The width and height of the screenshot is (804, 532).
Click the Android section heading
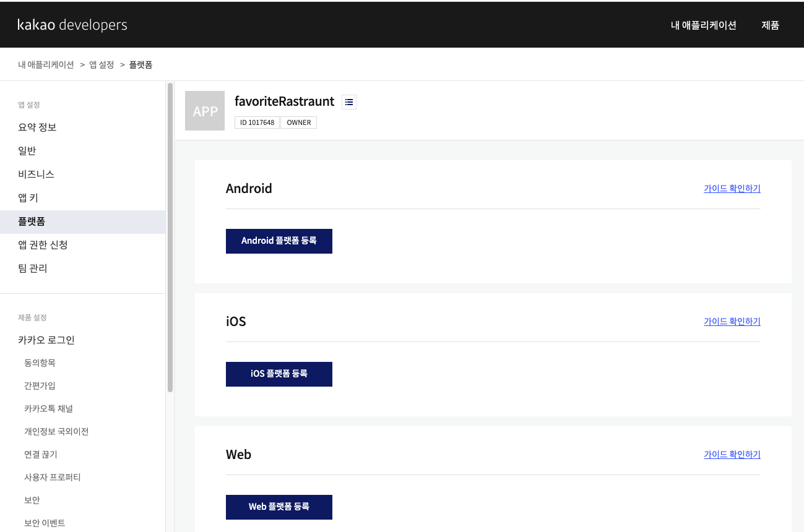[x=249, y=189]
